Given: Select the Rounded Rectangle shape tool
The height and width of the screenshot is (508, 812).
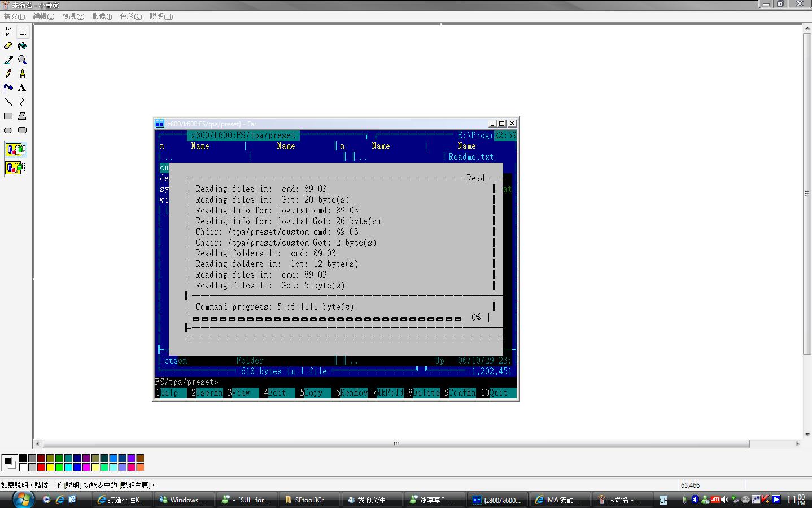Looking at the screenshot, I should point(23,130).
